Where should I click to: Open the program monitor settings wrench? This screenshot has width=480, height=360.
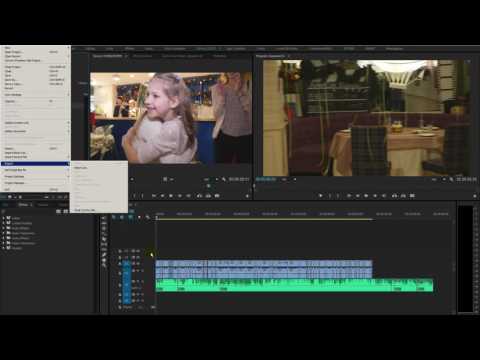click(451, 179)
